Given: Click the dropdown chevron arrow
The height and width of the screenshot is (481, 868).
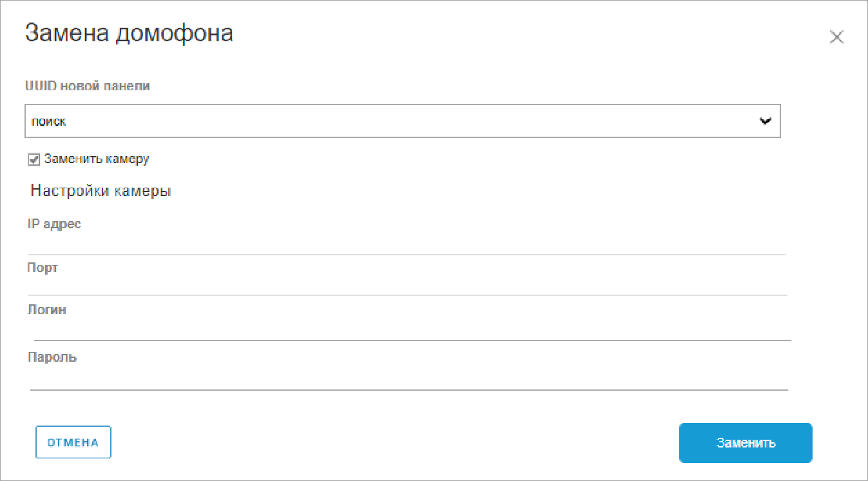Looking at the screenshot, I should coord(766,121).
